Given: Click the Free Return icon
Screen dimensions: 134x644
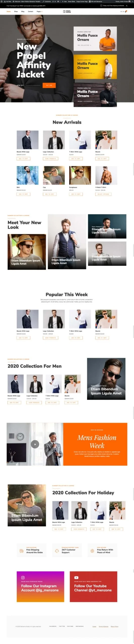Looking at the screenshot, I should click(92, 551).
